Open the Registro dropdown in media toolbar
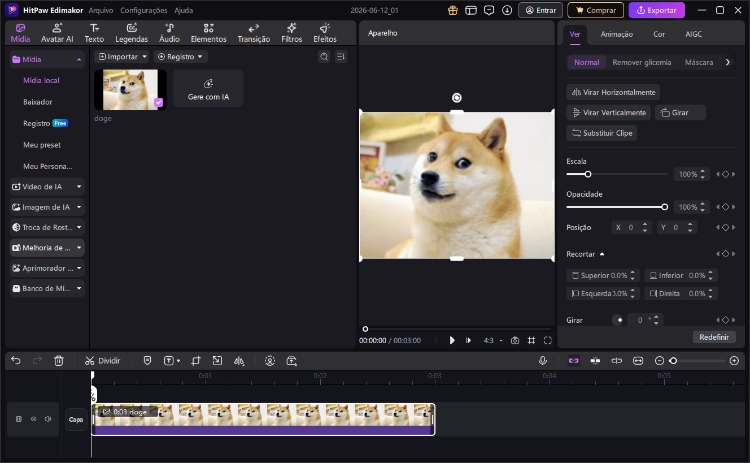The width and height of the screenshot is (750, 463). click(x=180, y=56)
